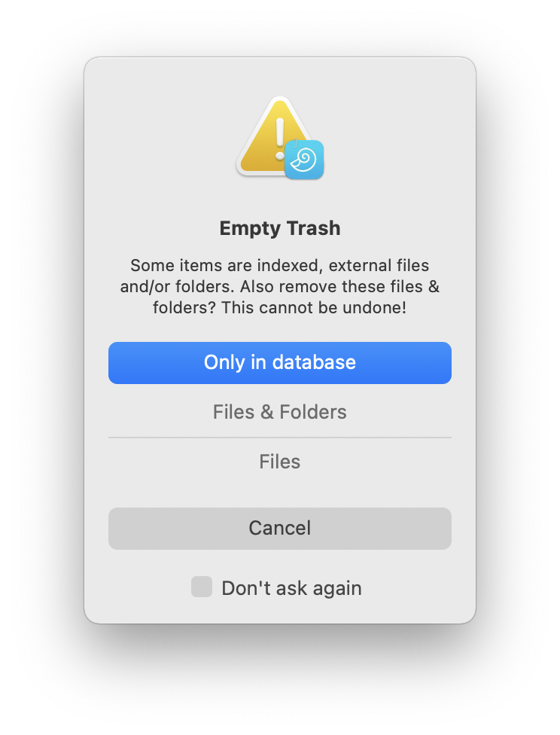Screen dimensions: 560x735
Task: Tick the Don't ask again checkbox
Action: point(202,587)
